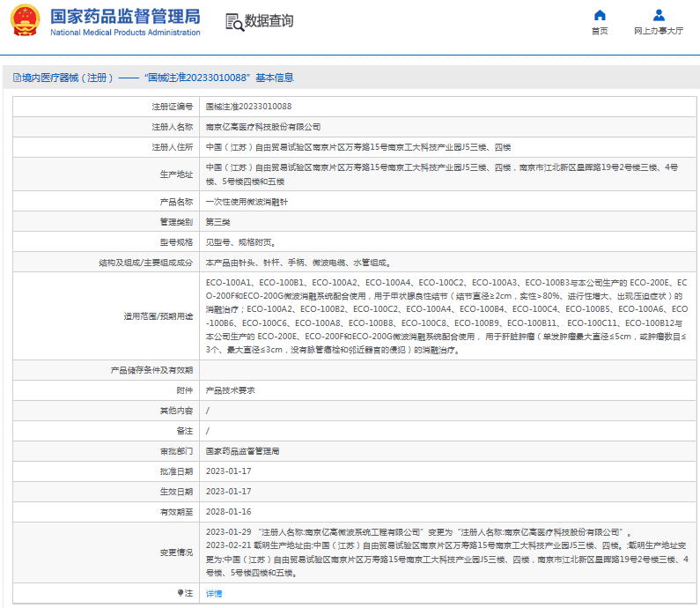The image size is (700, 608).
Task: Click the 生产地址 address value
Action: pos(442,174)
